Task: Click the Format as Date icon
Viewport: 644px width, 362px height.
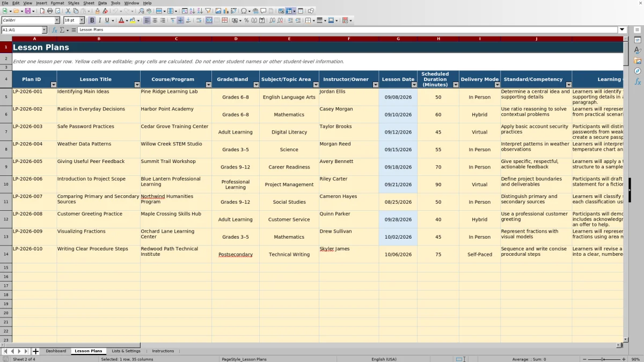Action: click(x=261, y=20)
